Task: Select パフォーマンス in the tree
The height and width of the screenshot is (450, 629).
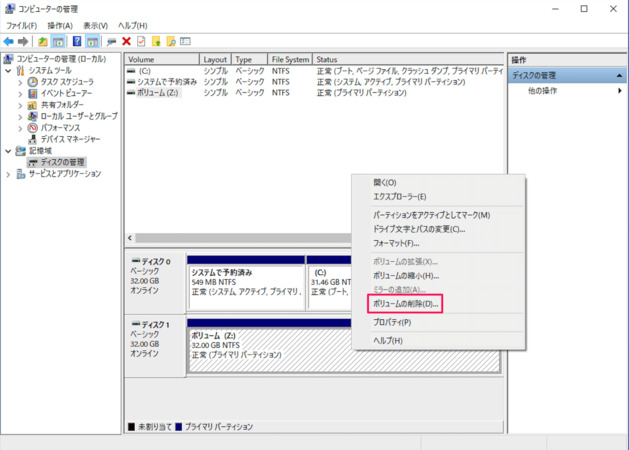Action: (60, 128)
